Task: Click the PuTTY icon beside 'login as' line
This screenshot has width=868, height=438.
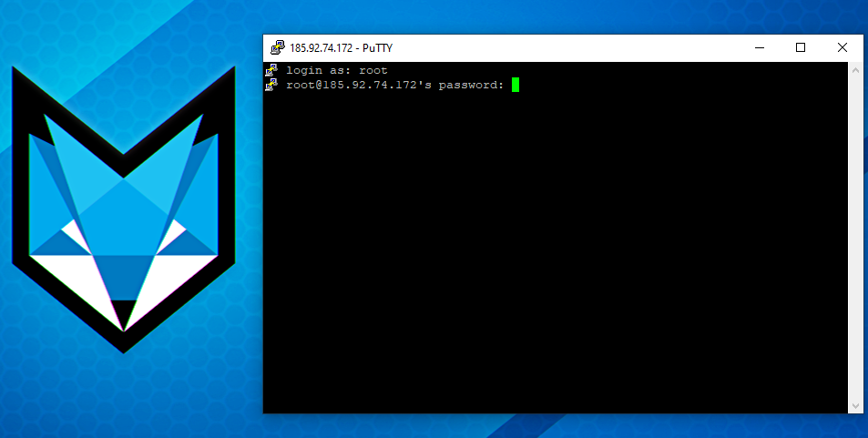Action: [271, 70]
